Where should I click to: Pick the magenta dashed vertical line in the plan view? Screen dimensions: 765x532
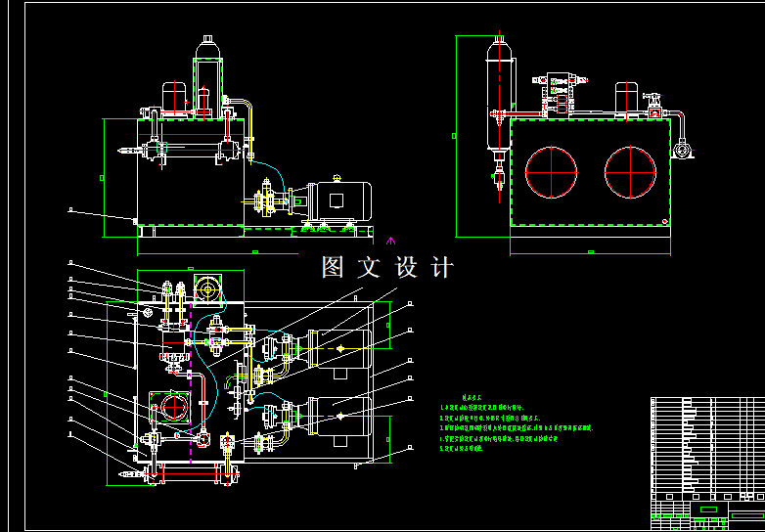pos(191,381)
